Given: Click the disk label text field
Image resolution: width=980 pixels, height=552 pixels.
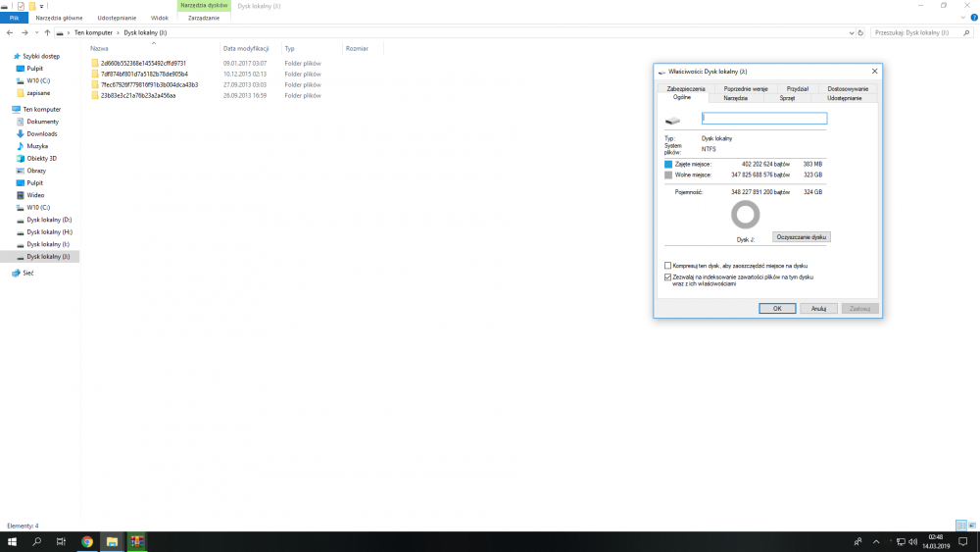Looking at the screenshot, I should (x=764, y=119).
